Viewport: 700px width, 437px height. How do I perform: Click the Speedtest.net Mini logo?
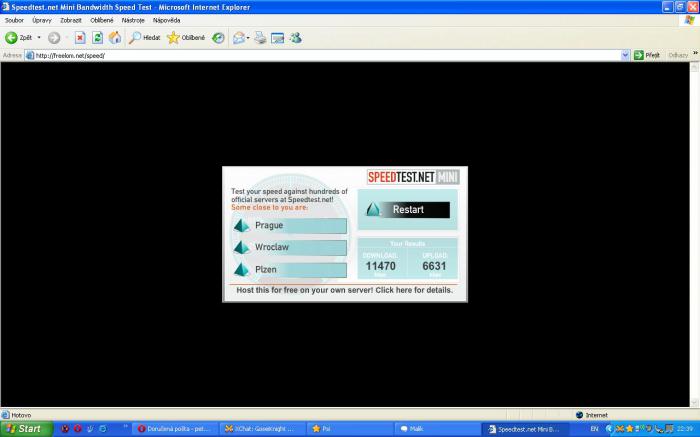tap(413, 177)
